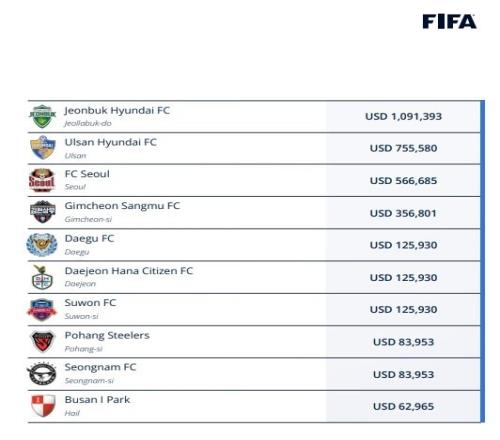Click the USD 755,580 amount cell
Viewport: 500px width, 440px height.
pos(403,148)
